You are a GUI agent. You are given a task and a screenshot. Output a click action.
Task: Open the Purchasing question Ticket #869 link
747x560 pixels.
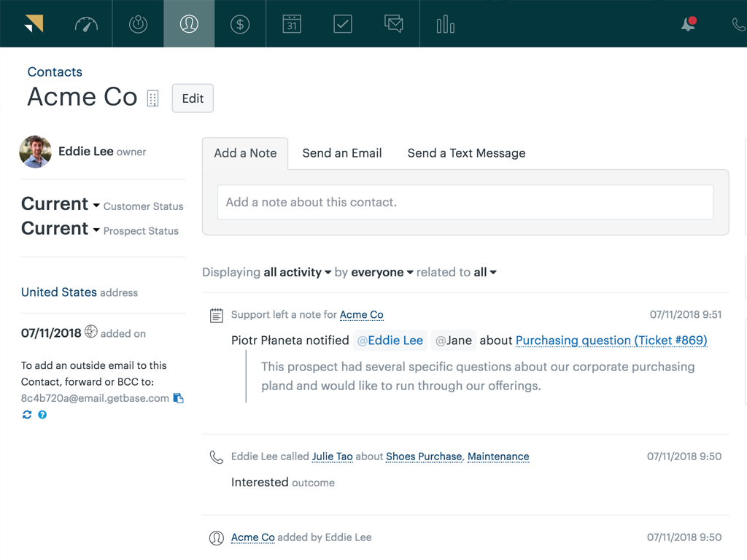(x=611, y=340)
